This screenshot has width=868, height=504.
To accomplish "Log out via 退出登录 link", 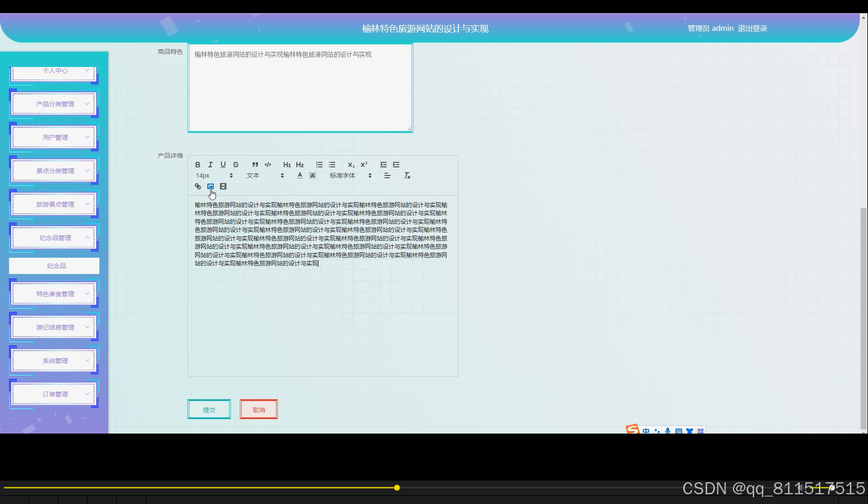I will click(752, 28).
